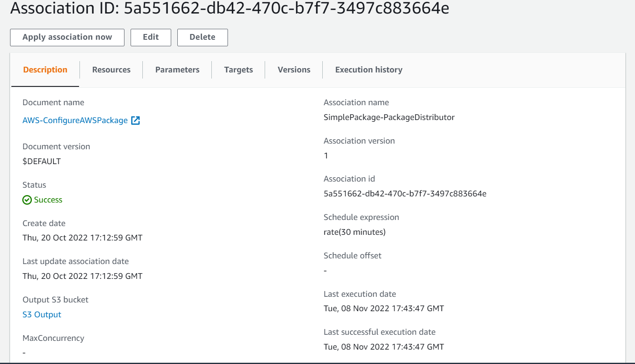Open the S3 Output link
The width and height of the screenshot is (635, 364).
pyautogui.click(x=41, y=314)
